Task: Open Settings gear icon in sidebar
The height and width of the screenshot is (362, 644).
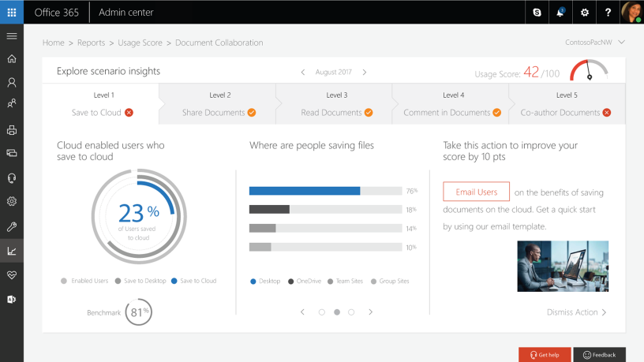Action: [12, 202]
